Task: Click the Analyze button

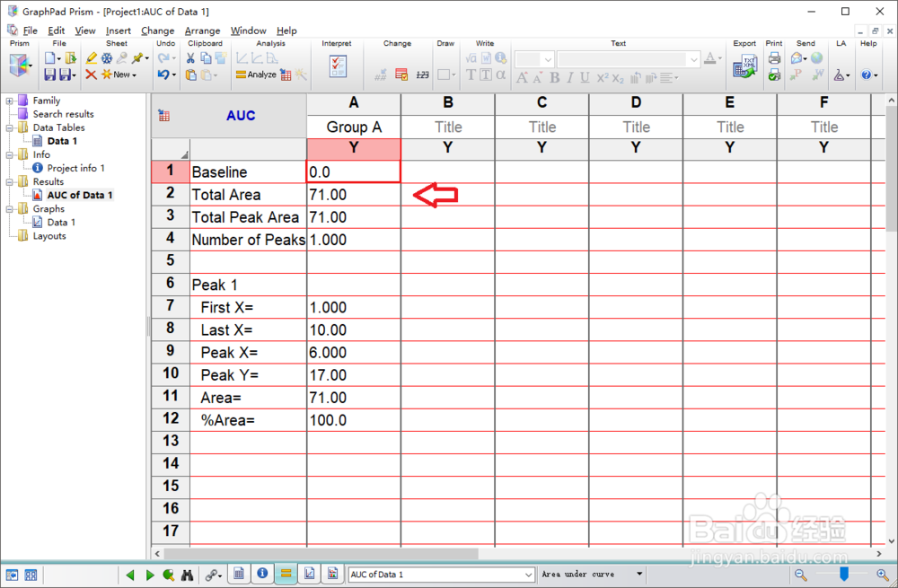Action: 256,75
